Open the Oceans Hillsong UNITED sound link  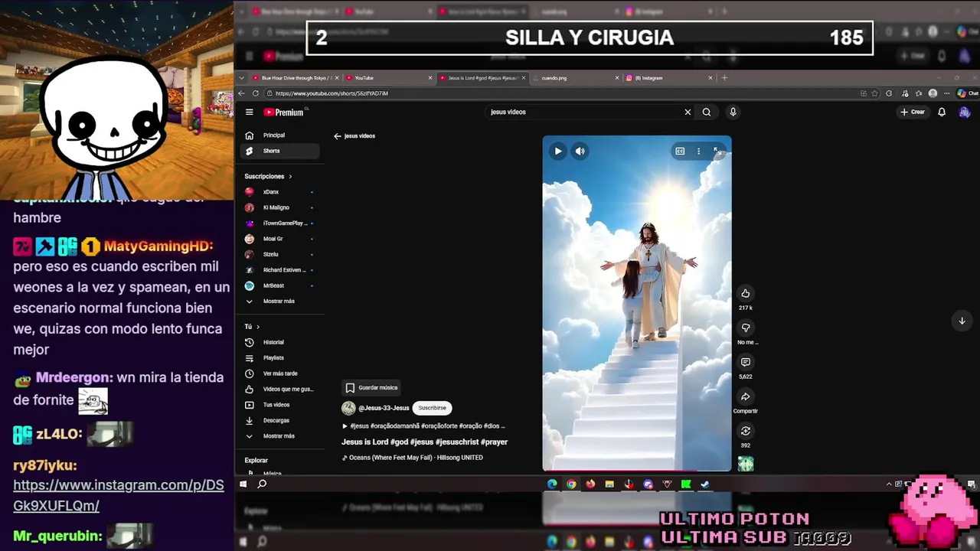click(x=412, y=458)
